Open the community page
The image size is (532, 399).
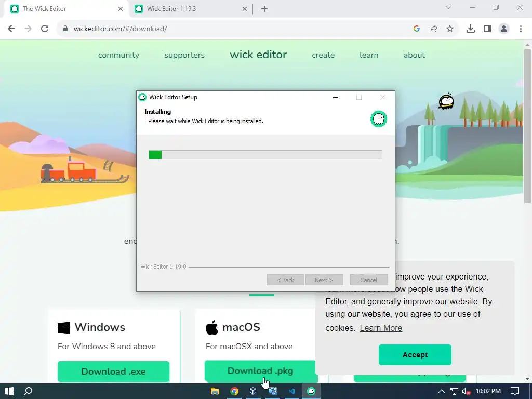coord(119,55)
